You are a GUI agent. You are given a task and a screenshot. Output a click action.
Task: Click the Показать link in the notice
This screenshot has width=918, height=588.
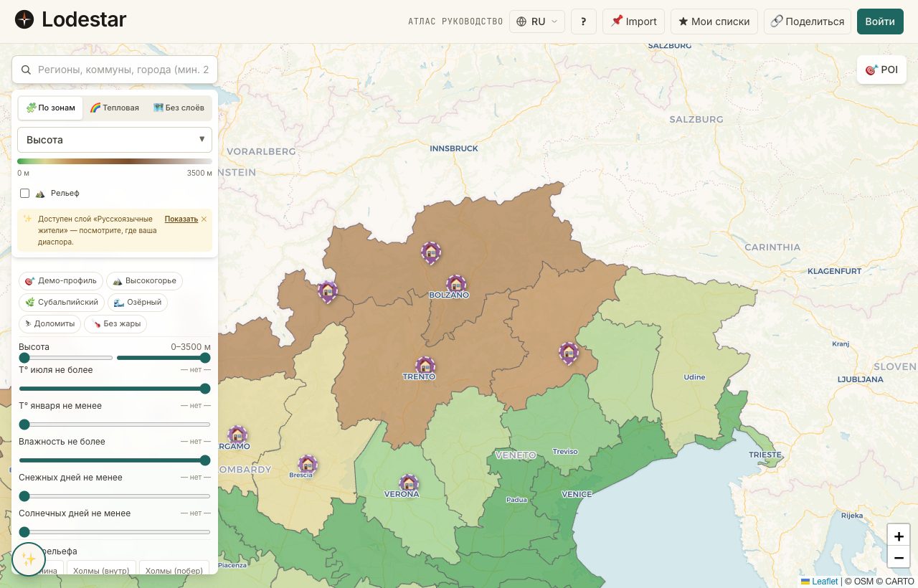tap(181, 219)
